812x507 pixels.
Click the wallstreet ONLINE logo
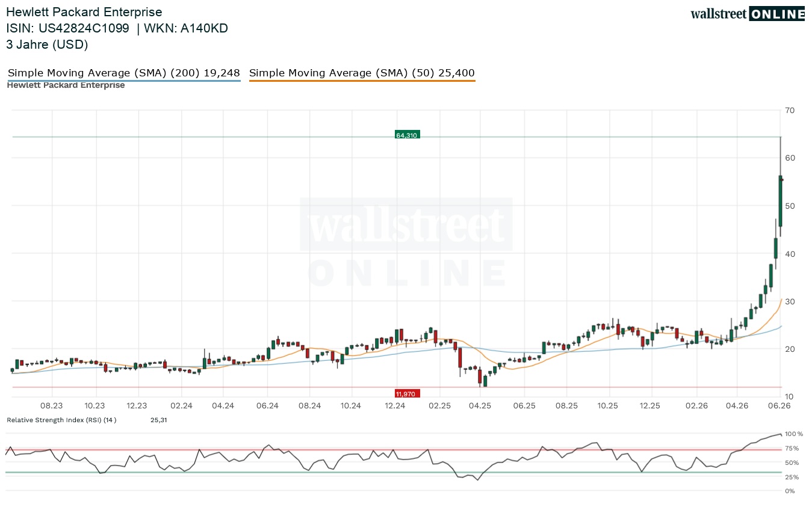pyautogui.click(x=748, y=14)
